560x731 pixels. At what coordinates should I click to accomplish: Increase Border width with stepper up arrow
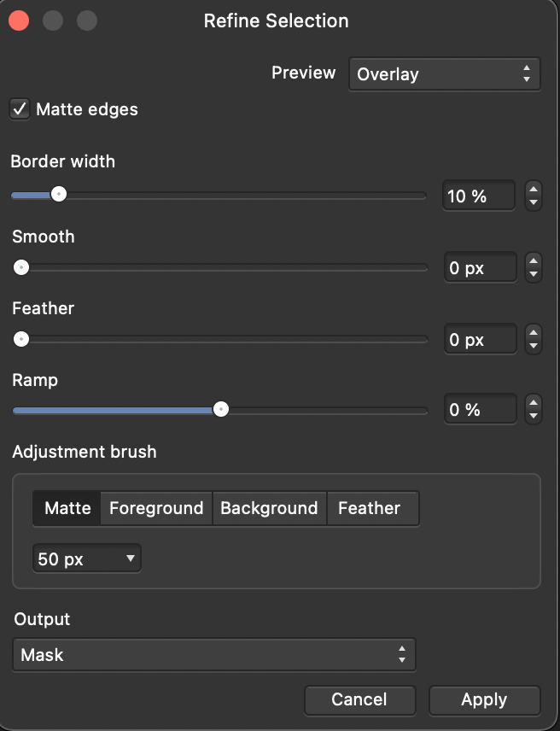coord(534,190)
